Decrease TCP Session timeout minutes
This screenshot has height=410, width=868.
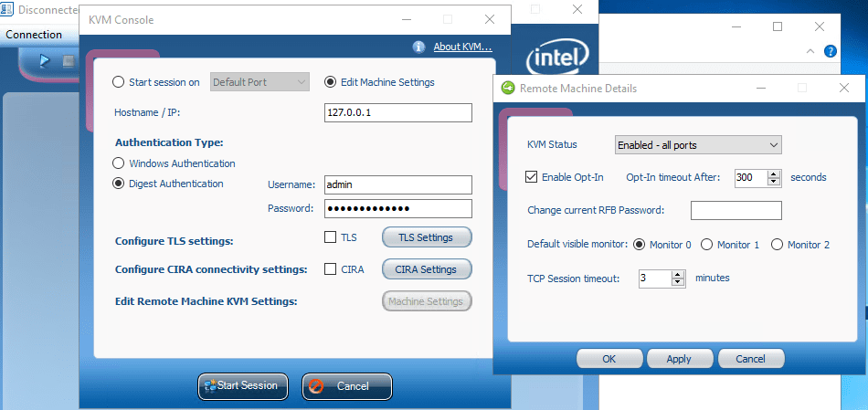(x=678, y=282)
